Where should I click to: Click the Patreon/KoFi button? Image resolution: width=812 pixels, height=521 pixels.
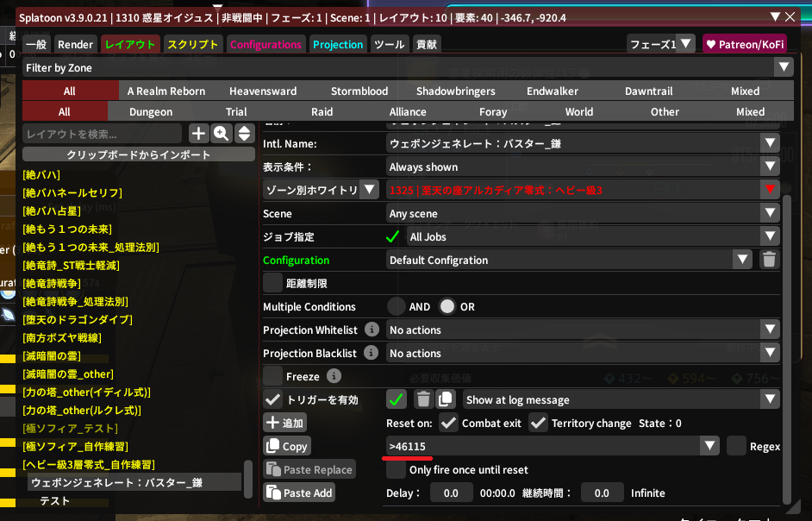(x=738, y=44)
